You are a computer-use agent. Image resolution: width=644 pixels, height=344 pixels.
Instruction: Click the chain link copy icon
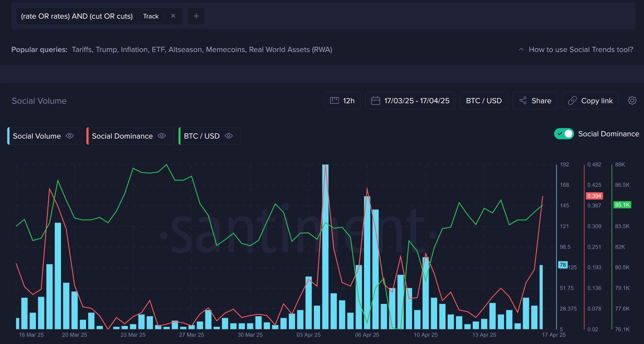point(572,100)
